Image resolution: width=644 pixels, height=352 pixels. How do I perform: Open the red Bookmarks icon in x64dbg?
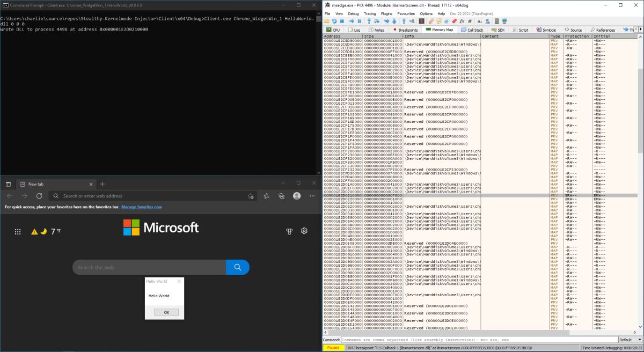click(454, 21)
